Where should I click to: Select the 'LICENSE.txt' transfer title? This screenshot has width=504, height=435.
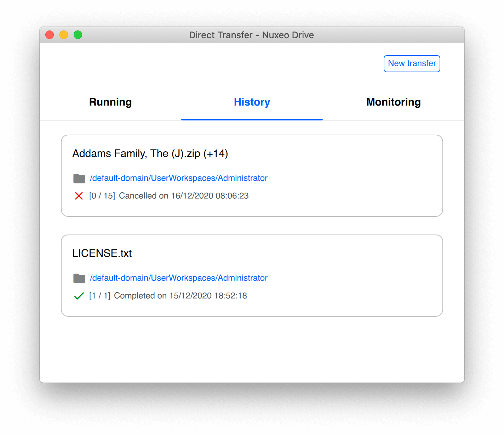point(102,253)
